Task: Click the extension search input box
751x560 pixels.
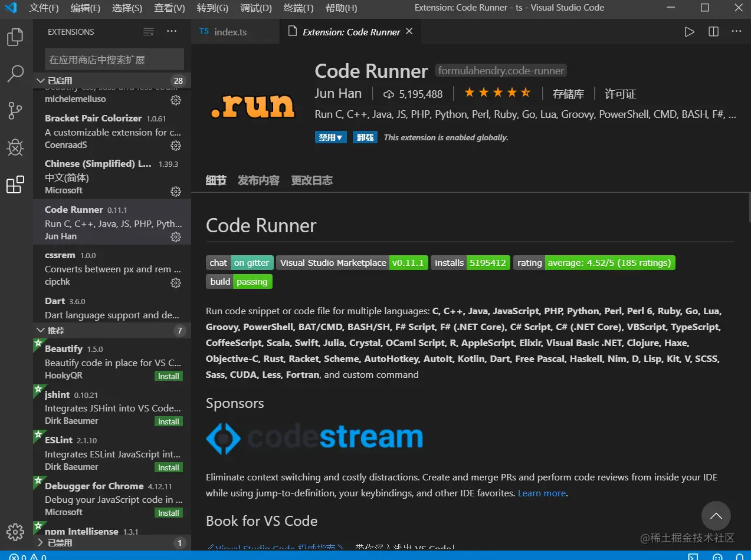Action: coord(114,60)
